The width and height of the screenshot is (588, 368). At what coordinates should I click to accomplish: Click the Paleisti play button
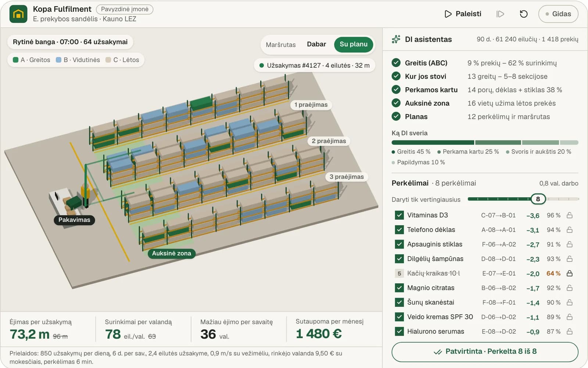point(463,14)
